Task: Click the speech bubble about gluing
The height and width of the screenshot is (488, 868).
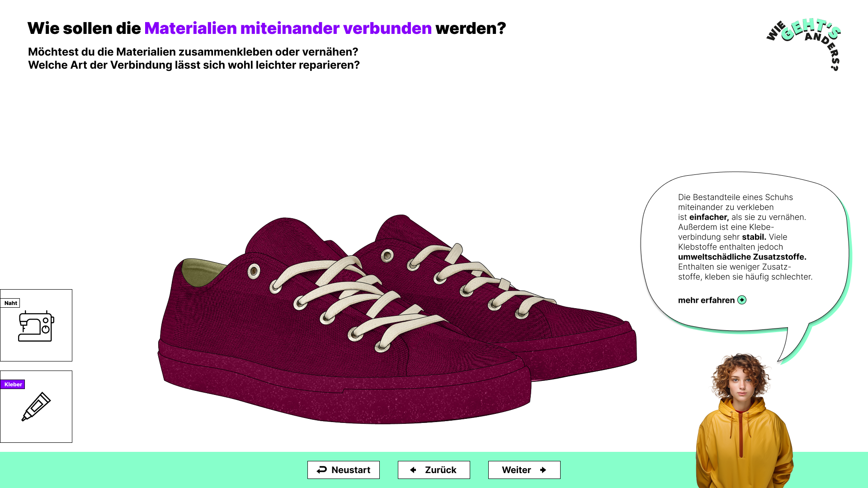Action: (x=745, y=253)
